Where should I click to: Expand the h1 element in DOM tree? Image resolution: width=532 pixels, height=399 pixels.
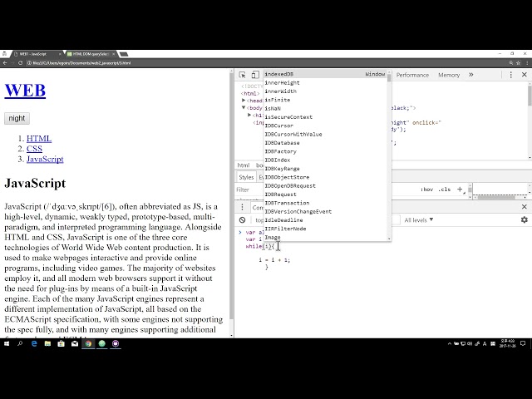point(249,115)
